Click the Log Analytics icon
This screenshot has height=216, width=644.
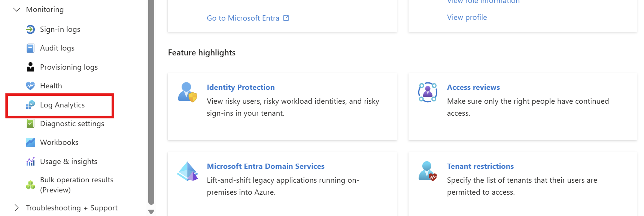tap(30, 105)
